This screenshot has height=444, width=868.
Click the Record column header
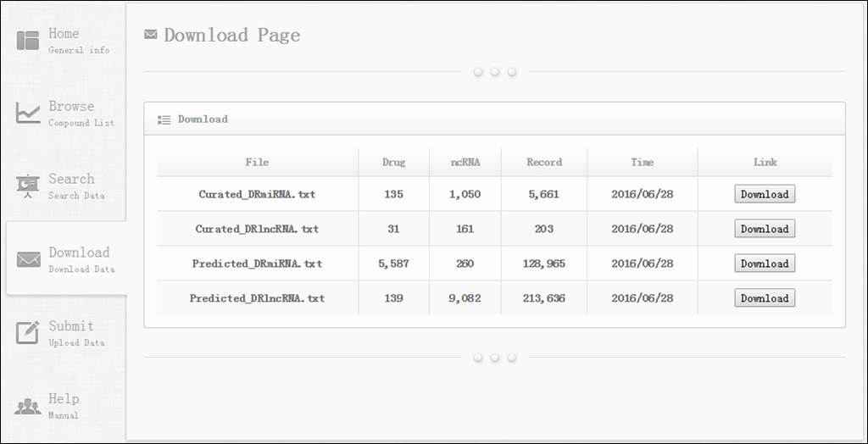click(544, 162)
